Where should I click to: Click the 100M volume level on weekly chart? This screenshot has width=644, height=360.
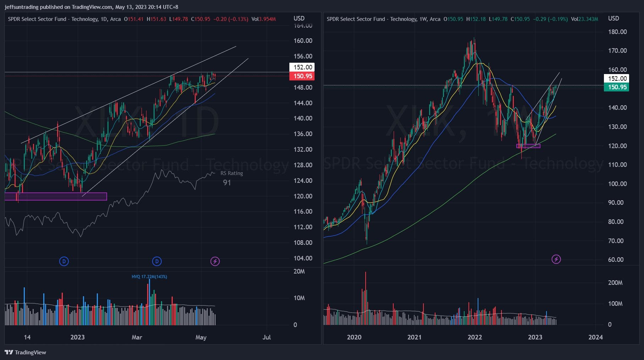pos(615,304)
